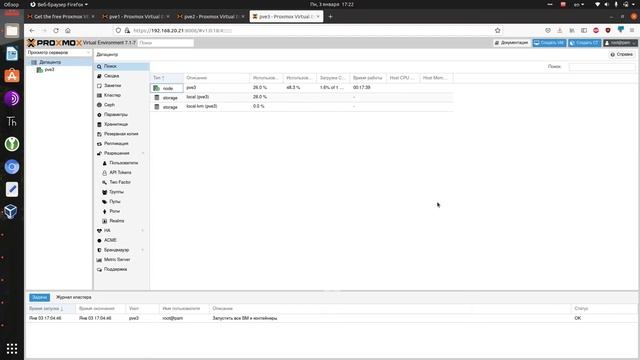Open Files from the Ubuntu dock
This screenshot has width=640, height=360.
12,31
